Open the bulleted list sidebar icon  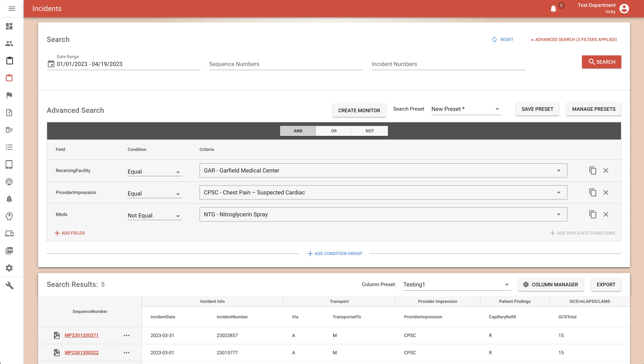9,147
